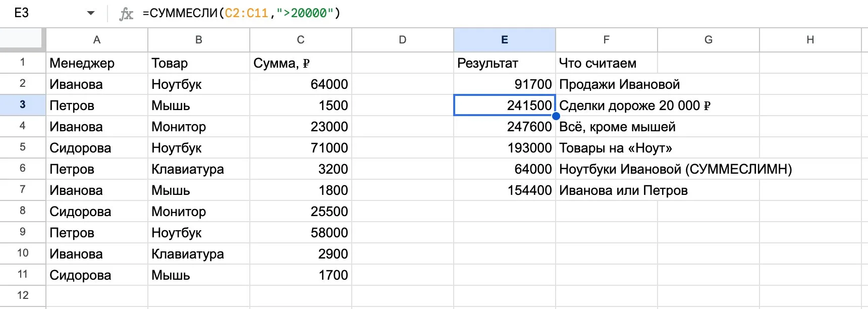This screenshot has width=868, height=309.
Task: Click the Продажи Ивановой cell
Action: coord(620,84)
